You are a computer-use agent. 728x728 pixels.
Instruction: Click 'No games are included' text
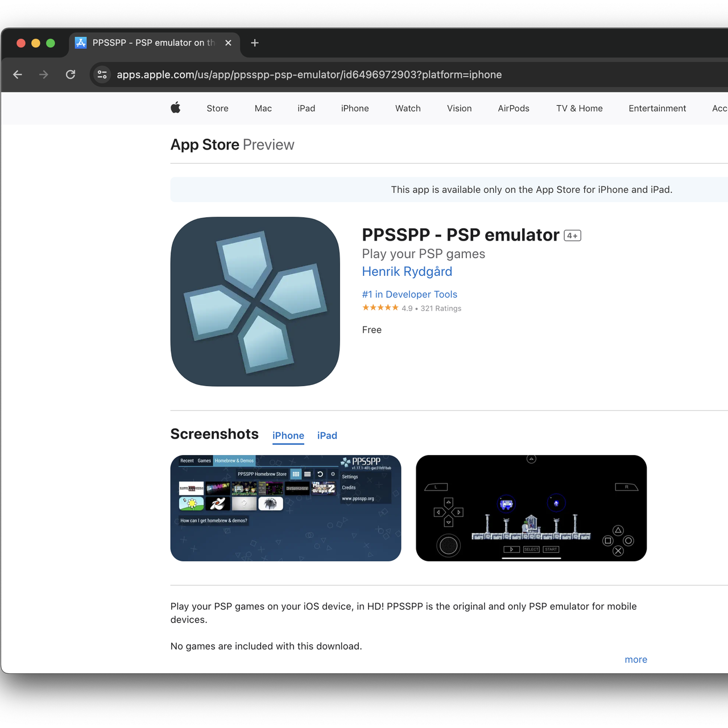coord(266,646)
